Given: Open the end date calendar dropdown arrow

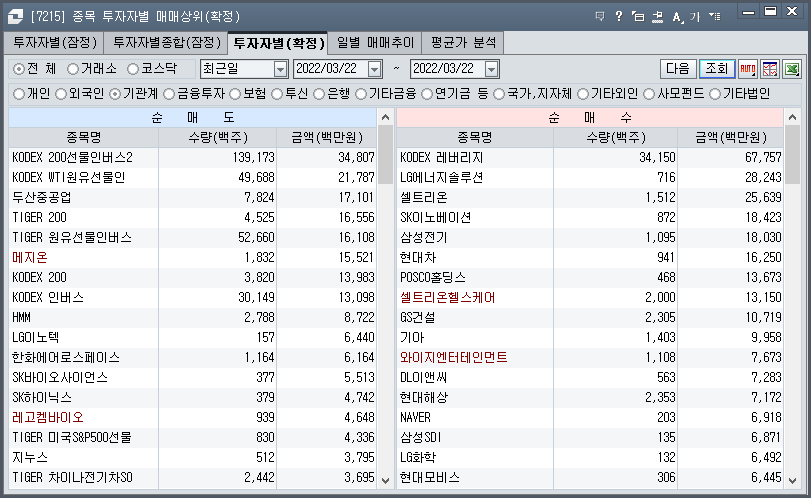Looking at the screenshot, I should 491,69.
